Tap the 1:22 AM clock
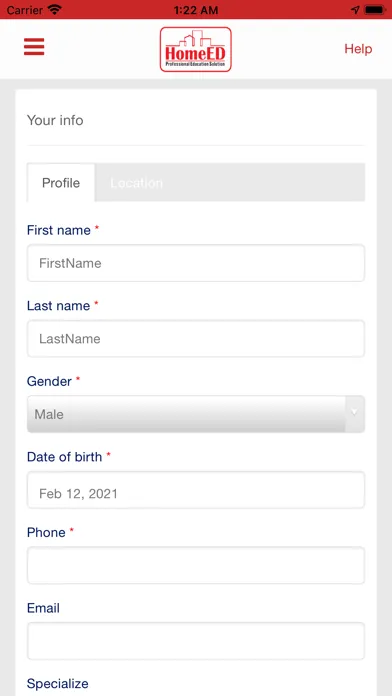 pos(196,9)
